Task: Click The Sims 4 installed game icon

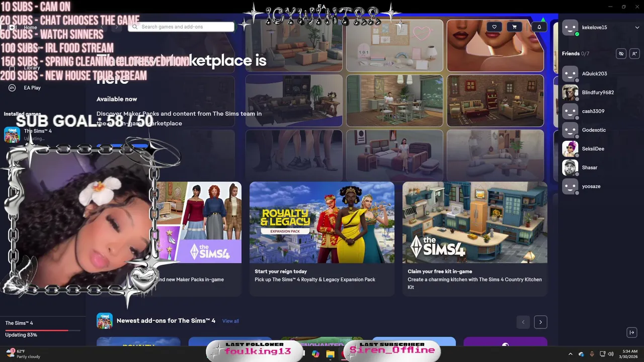Action: [x=12, y=135]
